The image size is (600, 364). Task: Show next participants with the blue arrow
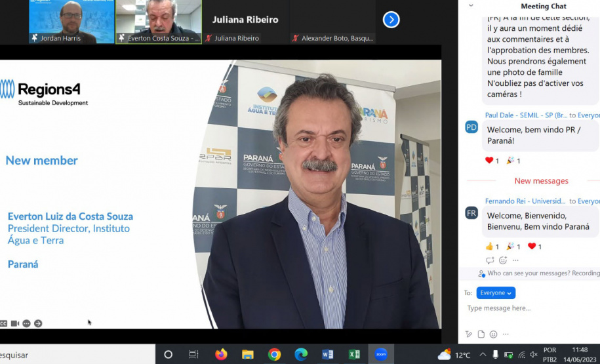click(x=391, y=20)
